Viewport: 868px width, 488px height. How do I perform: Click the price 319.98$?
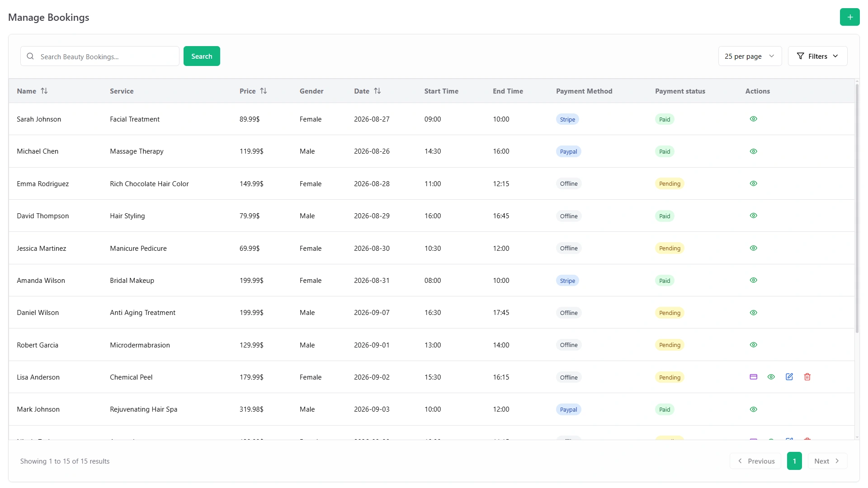(251, 409)
